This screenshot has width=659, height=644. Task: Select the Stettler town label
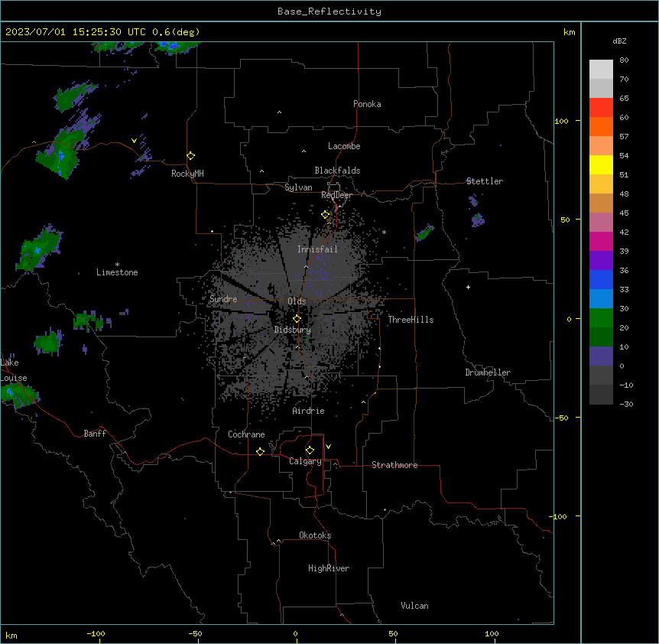point(485,181)
